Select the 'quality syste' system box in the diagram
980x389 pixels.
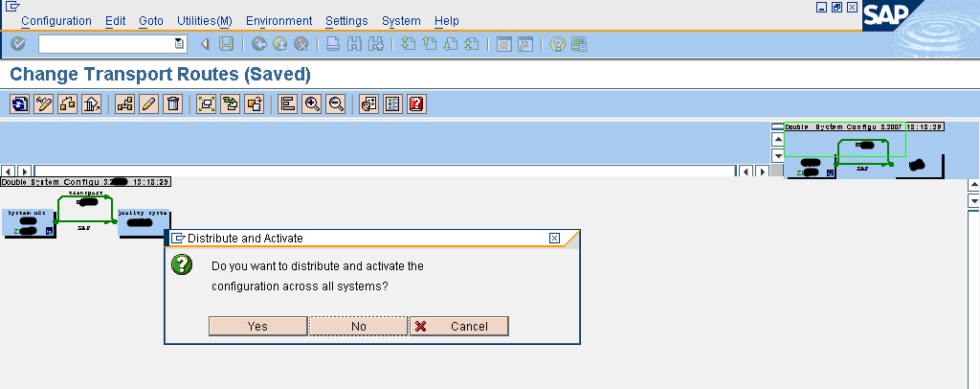(144, 222)
